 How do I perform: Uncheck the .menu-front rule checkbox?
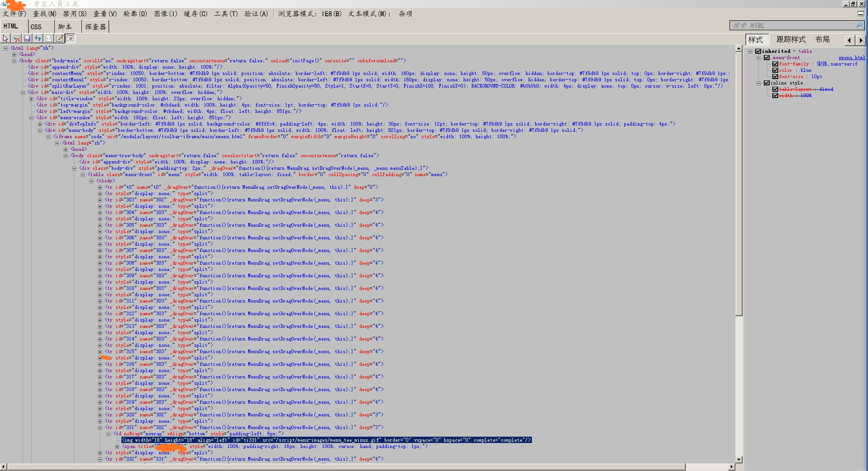tap(767, 58)
